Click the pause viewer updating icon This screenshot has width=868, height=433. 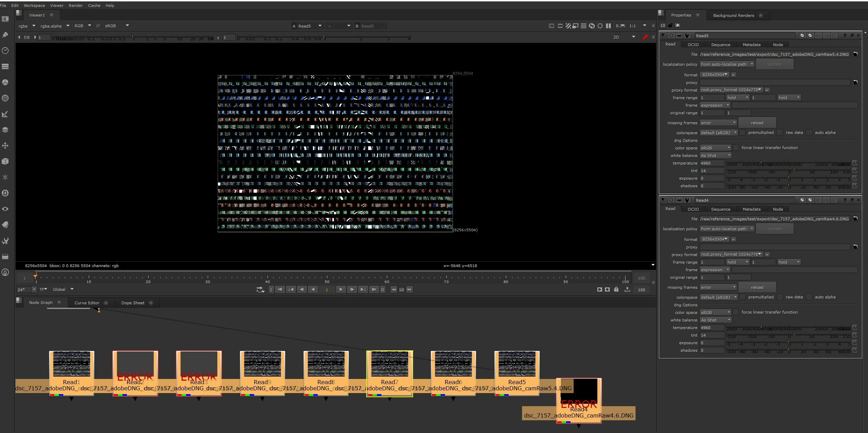(608, 26)
